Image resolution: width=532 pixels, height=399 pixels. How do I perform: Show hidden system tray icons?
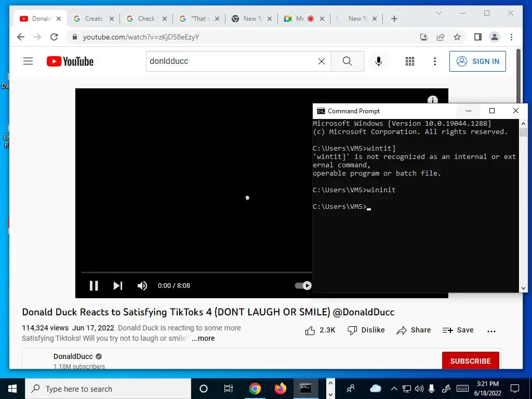pos(394,389)
